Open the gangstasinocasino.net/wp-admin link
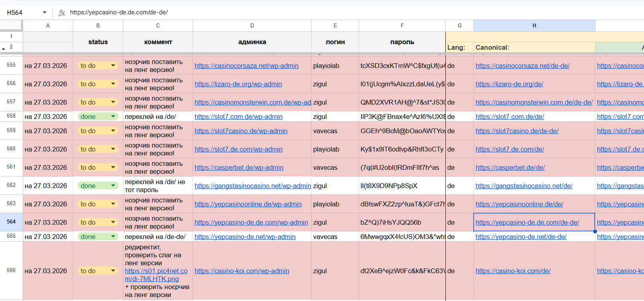The width and height of the screenshot is (644, 301). (x=252, y=186)
